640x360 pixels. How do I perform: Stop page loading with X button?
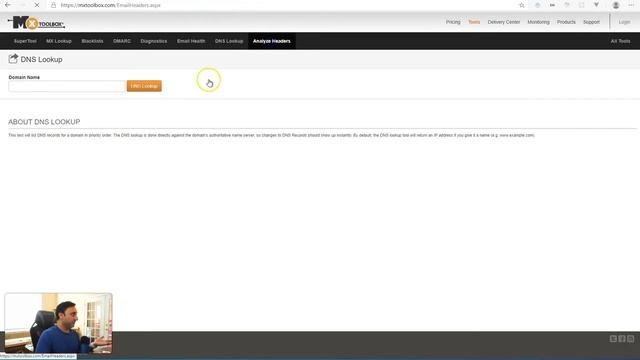pos(37,5)
